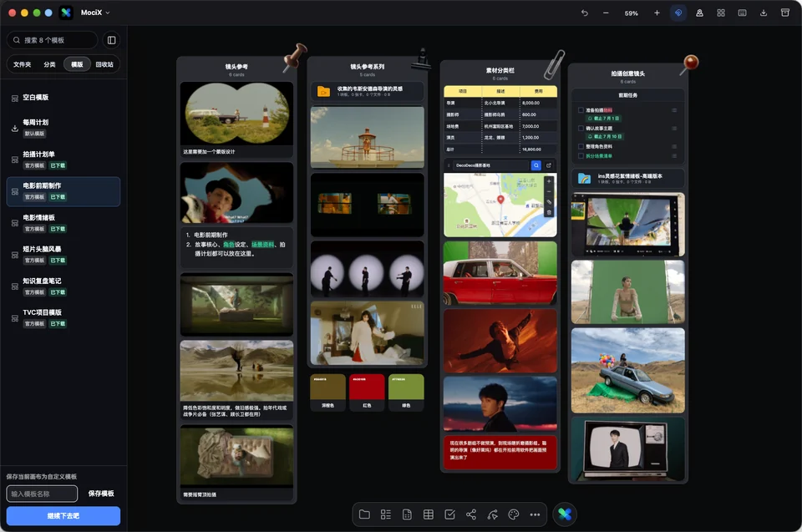Viewport: 802px width, 532px height.
Task: Insert a table from the bottom toolbar
Action: click(x=429, y=514)
